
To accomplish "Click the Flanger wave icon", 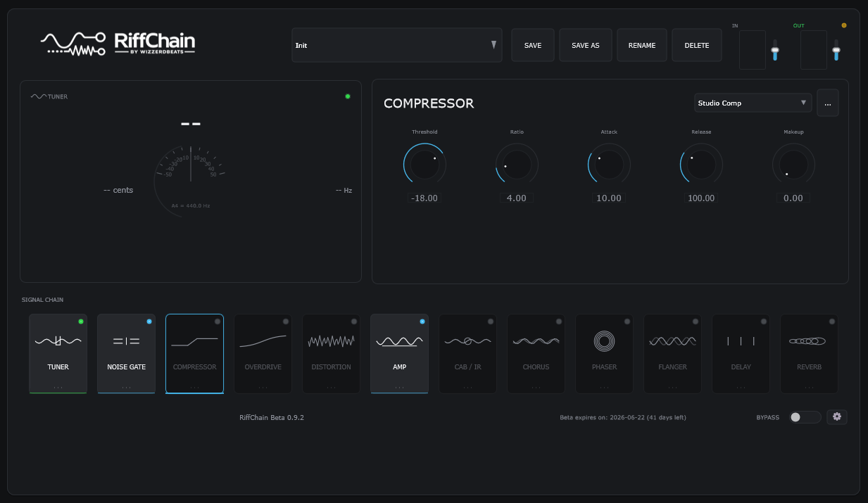I will tap(672, 341).
